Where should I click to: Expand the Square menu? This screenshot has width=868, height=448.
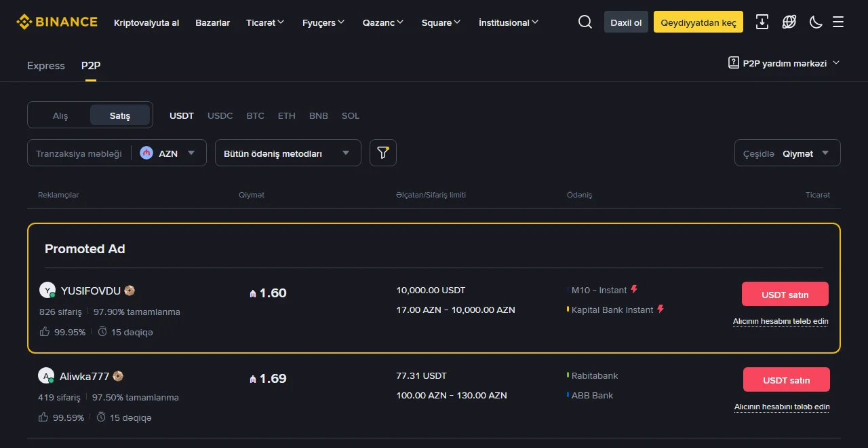click(x=441, y=22)
